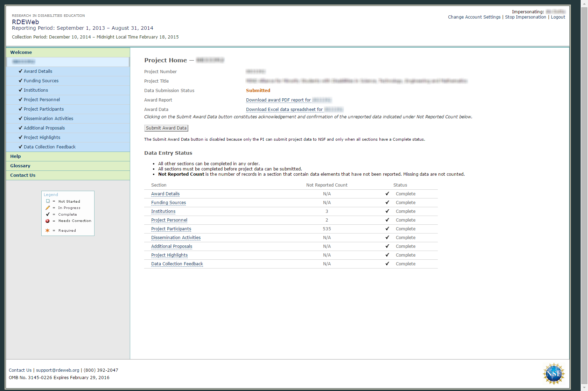Open the Data Collection Feedback table link

click(177, 264)
